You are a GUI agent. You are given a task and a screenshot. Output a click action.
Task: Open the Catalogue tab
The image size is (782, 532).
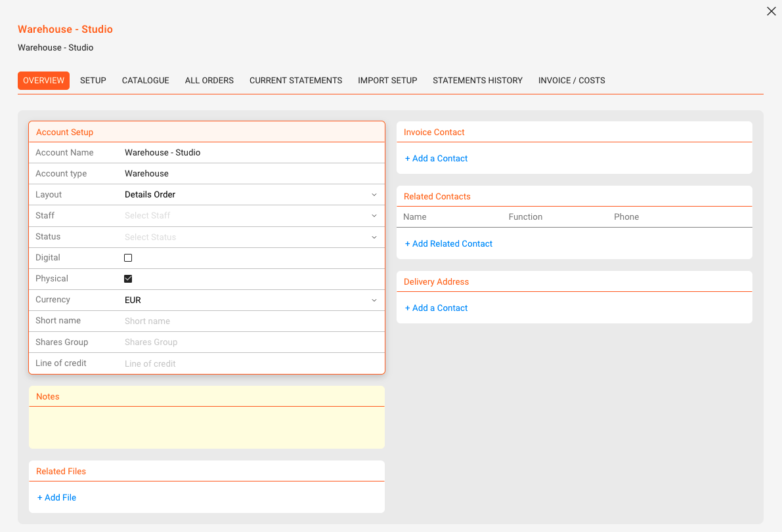pyautogui.click(x=146, y=81)
